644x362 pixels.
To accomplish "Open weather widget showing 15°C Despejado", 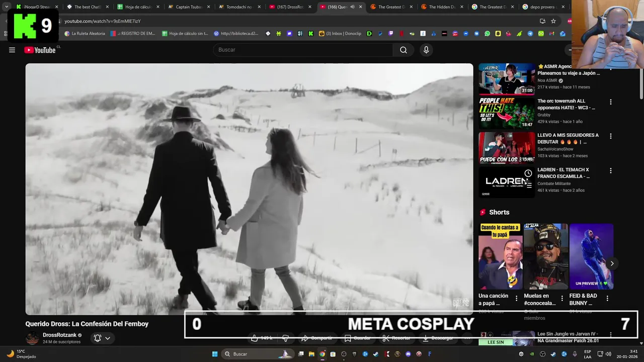I will (x=22, y=354).
